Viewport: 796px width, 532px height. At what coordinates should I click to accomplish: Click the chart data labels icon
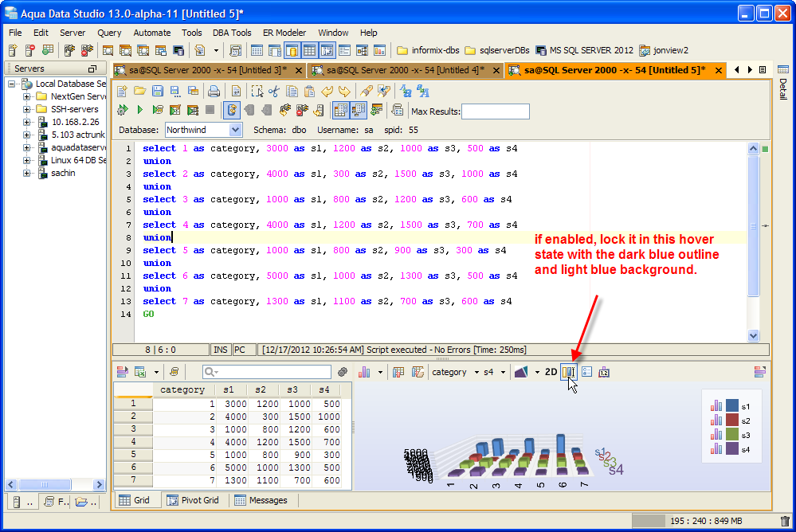[x=604, y=372]
